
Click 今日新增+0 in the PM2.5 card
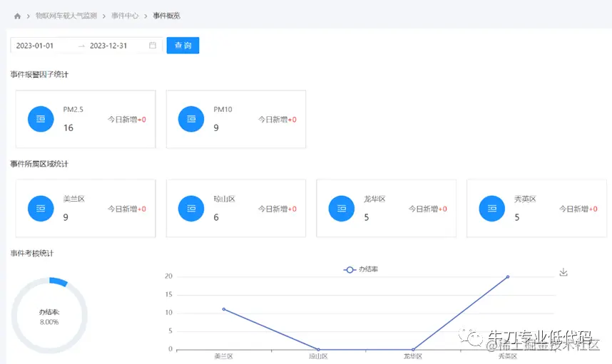(127, 120)
